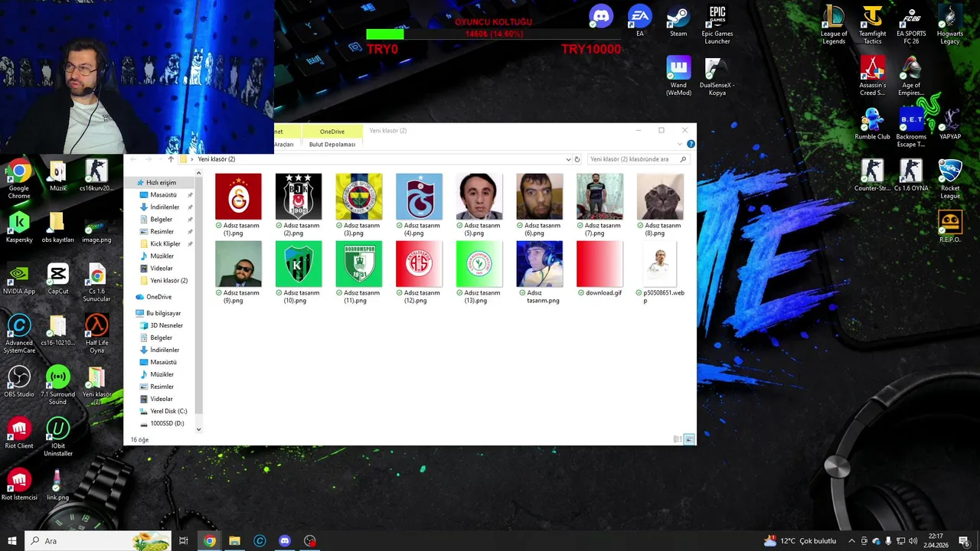Launch CapCut desktop icon
This screenshot has height=551, width=980.
tap(58, 279)
